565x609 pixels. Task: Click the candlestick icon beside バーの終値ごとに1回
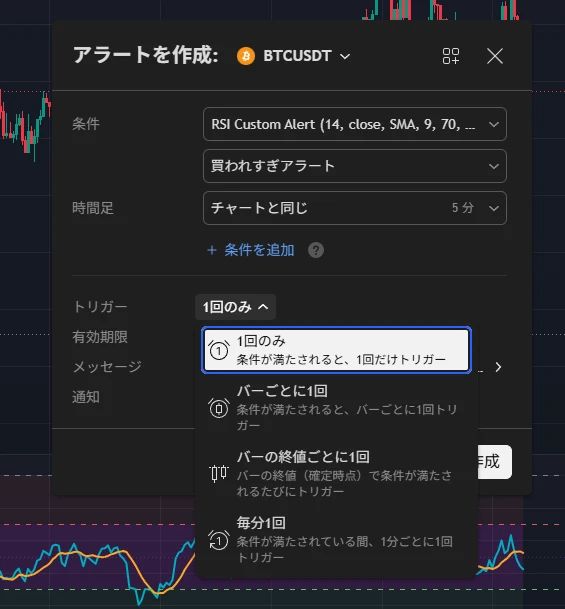click(x=219, y=473)
